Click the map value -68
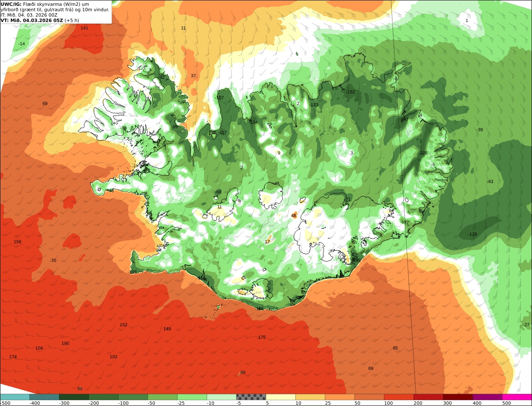The image size is (532, 406). click(218, 192)
